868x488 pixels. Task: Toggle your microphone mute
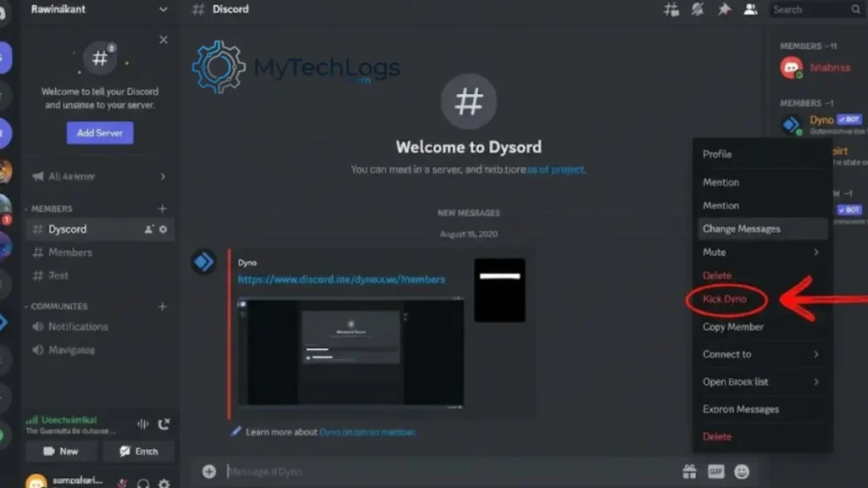(x=121, y=484)
